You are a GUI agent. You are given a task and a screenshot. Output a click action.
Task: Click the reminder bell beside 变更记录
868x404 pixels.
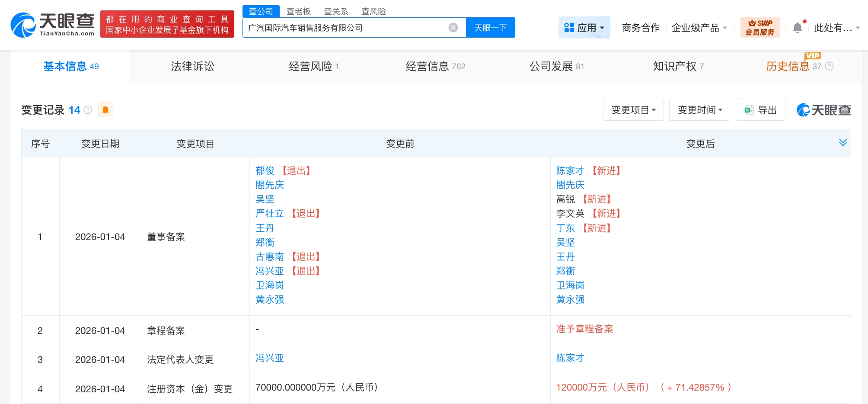point(105,109)
